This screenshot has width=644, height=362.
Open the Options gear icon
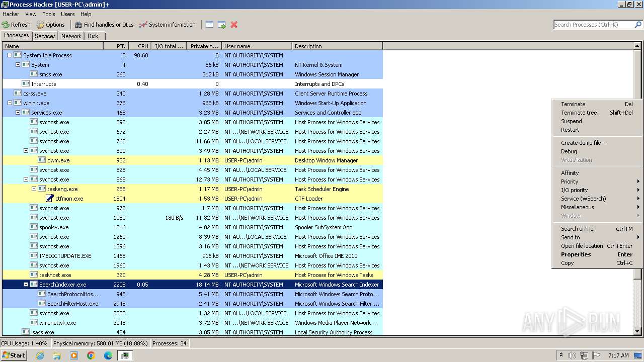point(40,25)
